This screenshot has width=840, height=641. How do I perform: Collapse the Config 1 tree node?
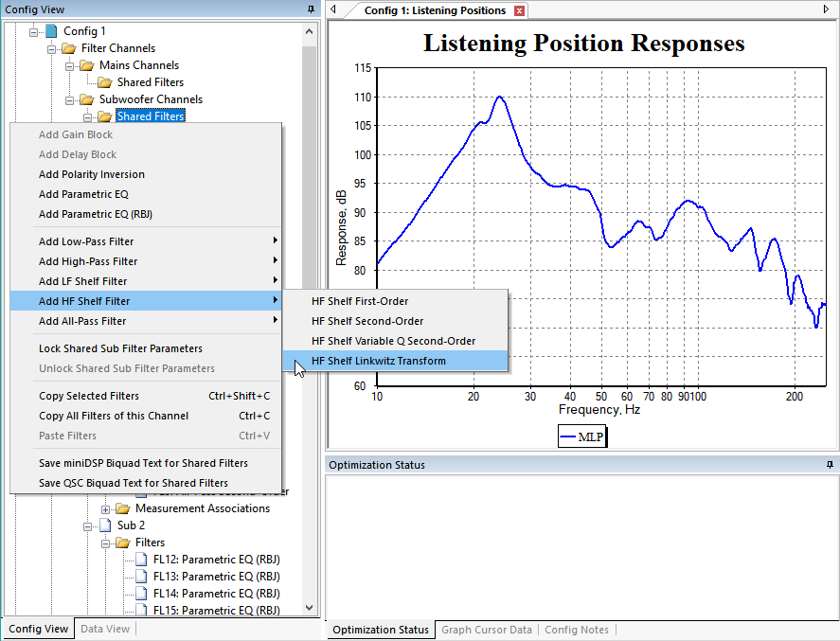pos(34,32)
